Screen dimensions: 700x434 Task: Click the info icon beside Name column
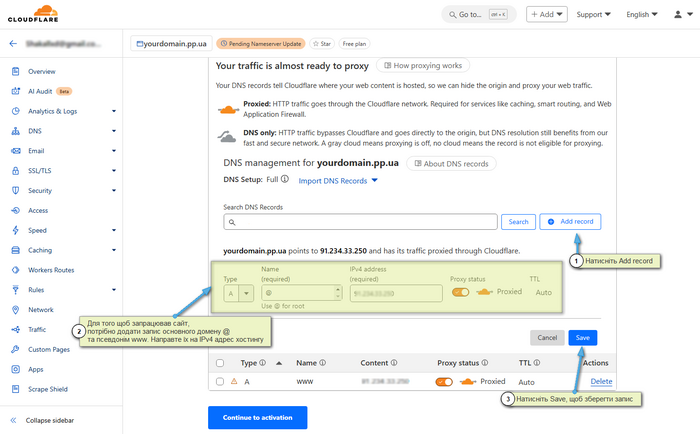(x=322, y=363)
